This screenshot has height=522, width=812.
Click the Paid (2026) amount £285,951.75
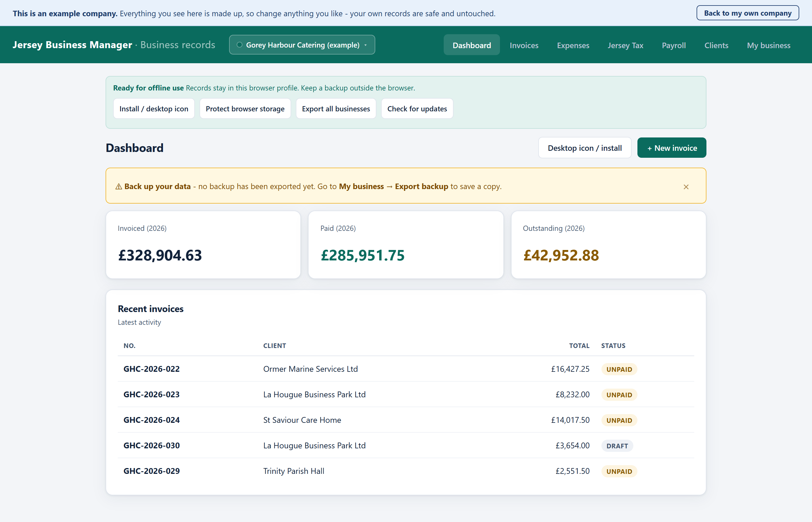[x=362, y=255]
